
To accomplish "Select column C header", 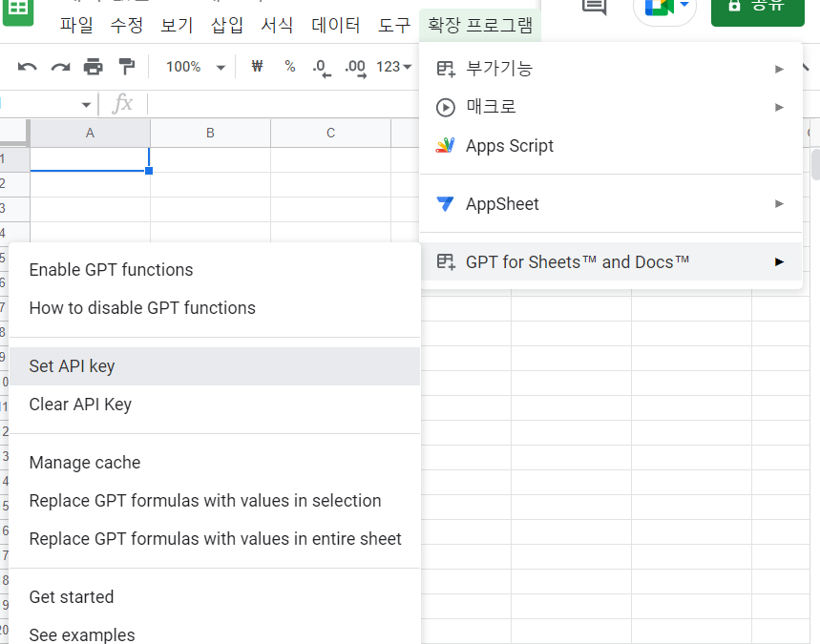I will [x=330, y=134].
